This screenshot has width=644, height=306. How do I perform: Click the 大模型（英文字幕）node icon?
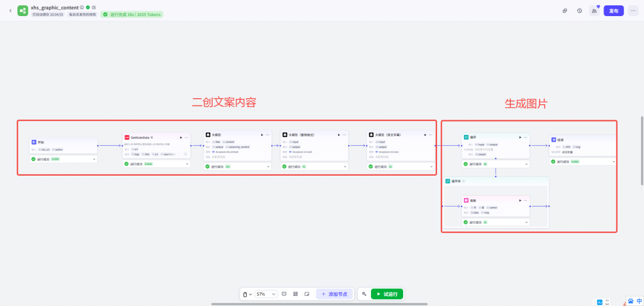pyautogui.click(x=371, y=135)
